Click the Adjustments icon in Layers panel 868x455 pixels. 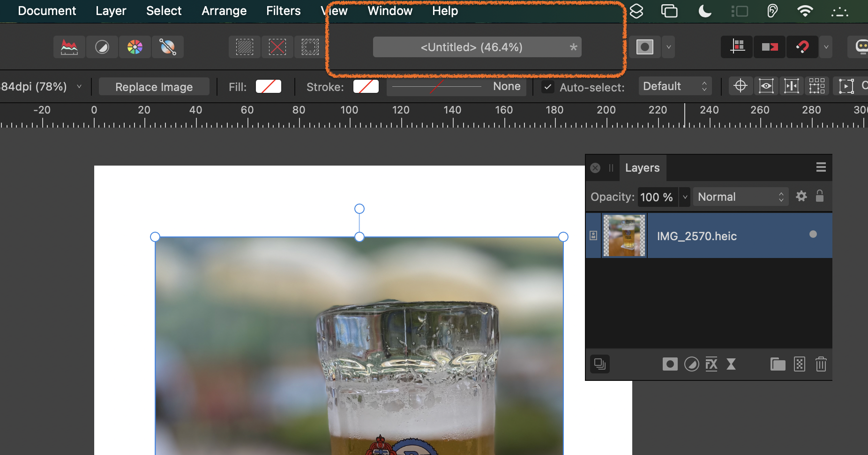pos(691,364)
